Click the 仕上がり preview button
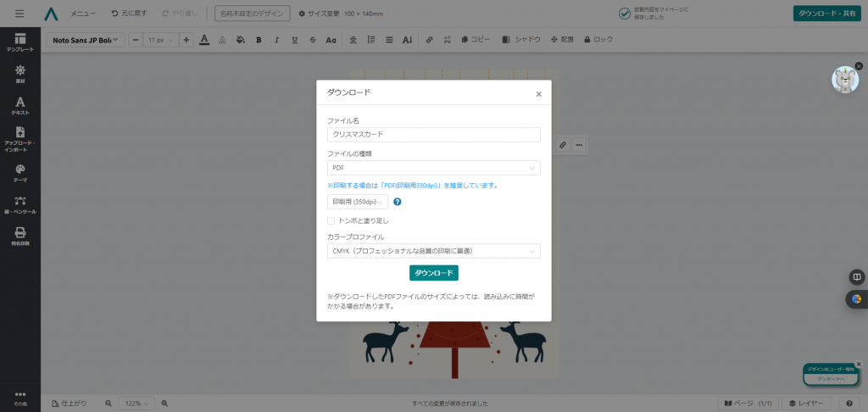The image size is (868, 412). pos(70,404)
